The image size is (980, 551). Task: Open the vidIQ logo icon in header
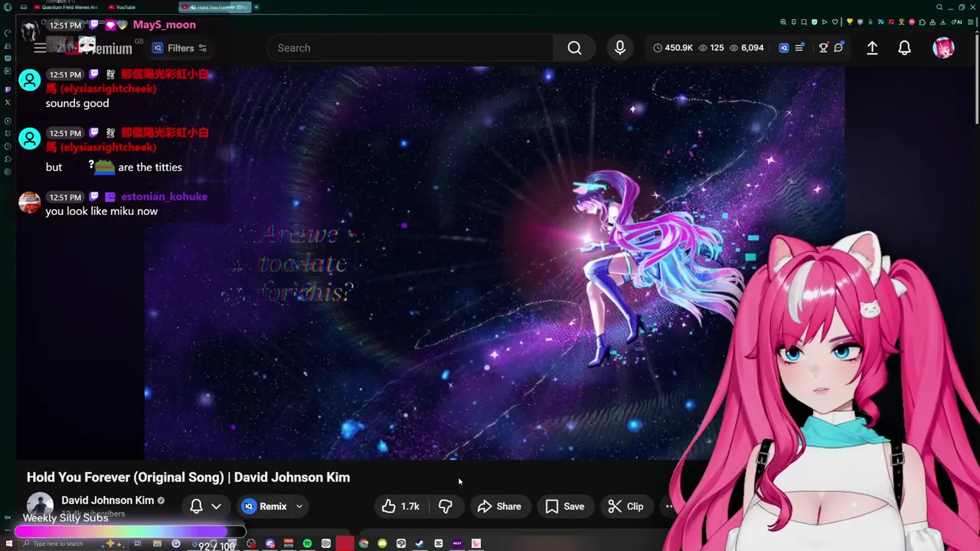click(x=783, y=47)
